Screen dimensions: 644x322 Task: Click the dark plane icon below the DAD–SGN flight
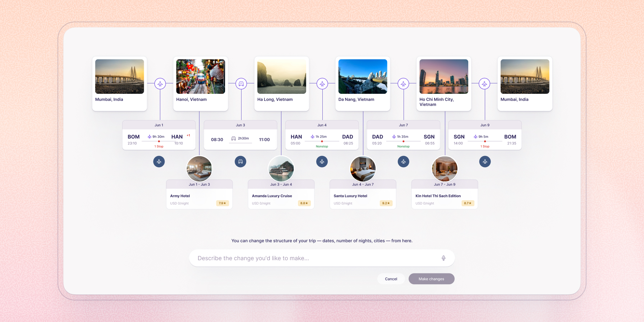tap(404, 161)
